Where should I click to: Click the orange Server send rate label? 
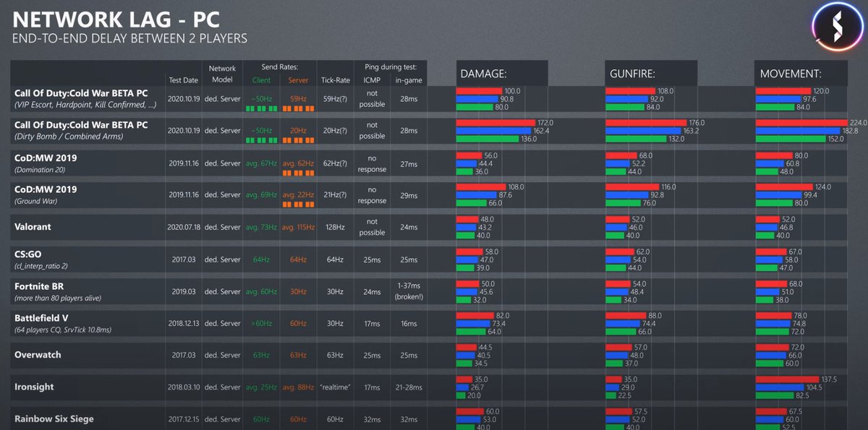[297, 80]
